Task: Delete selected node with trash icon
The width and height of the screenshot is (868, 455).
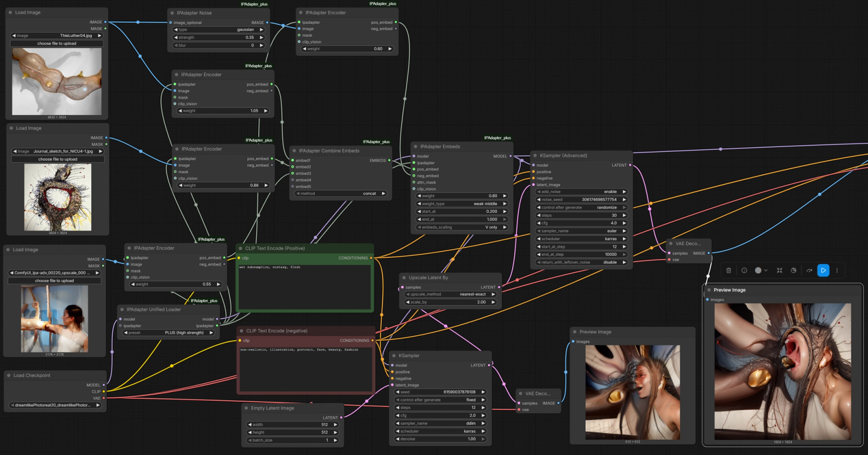Action: (729, 270)
